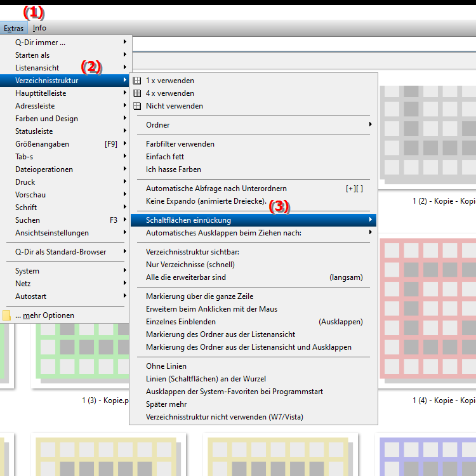Toggle 'Verzeichnisstruktur nicht verwenden (W7/Vista)'
476x476 pixels.
tap(253, 417)
